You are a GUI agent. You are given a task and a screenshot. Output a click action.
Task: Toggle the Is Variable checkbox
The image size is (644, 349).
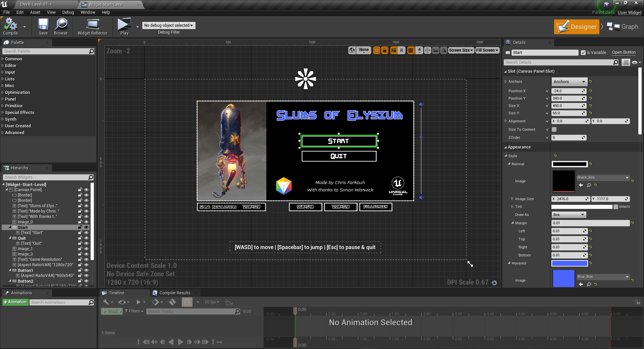tap(583, 53)
